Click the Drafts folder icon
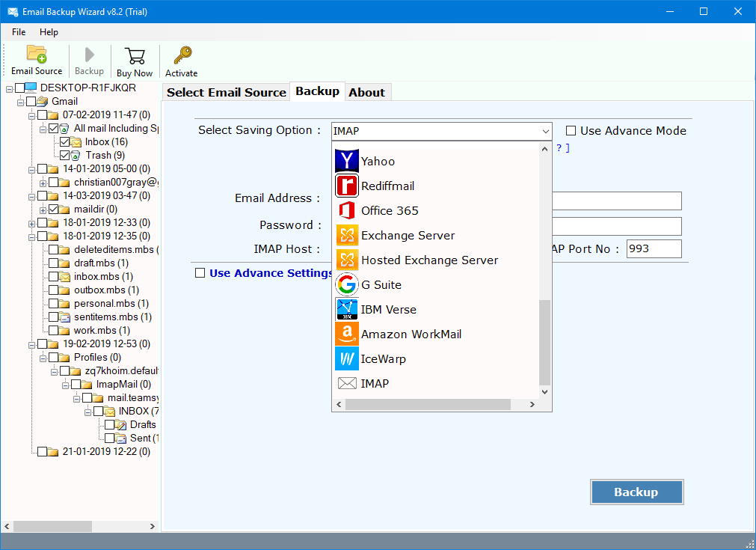Image resolution: width=756 pixels, height=550 pixels. click(121, 424)
